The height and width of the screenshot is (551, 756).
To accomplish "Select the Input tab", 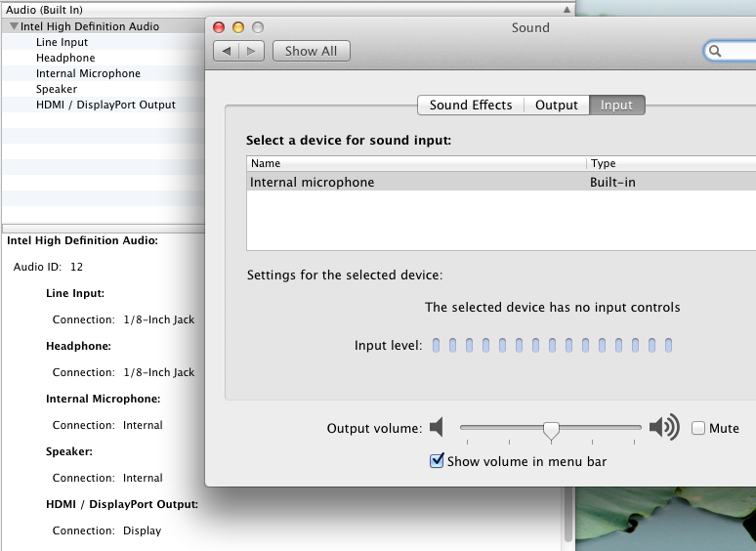I will (x=616, y=106).
